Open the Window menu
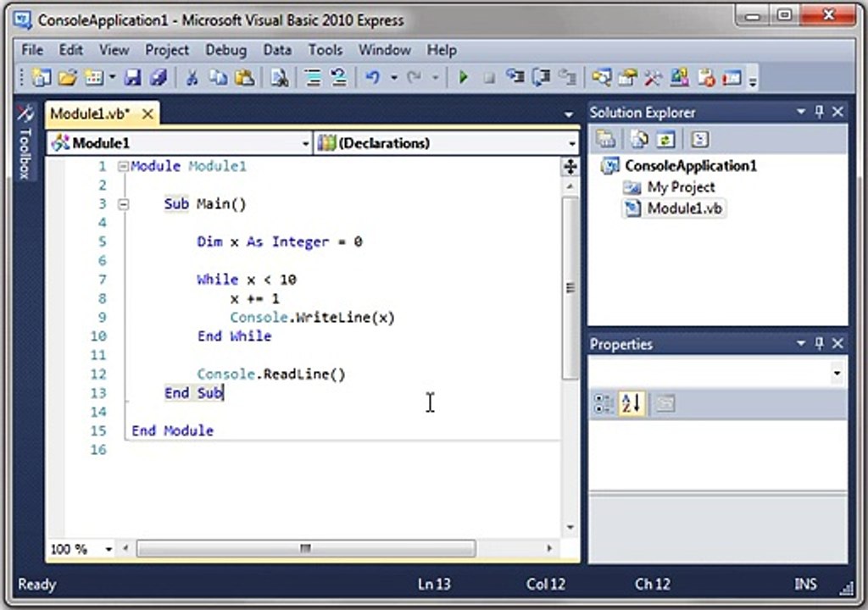Screen dimensions: 868x610 tap(384, 50)
